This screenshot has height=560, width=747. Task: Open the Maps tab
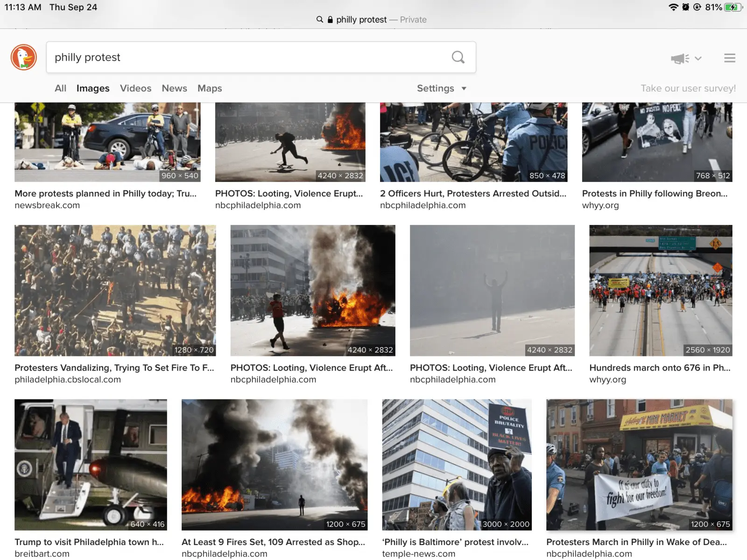[210, 88]
